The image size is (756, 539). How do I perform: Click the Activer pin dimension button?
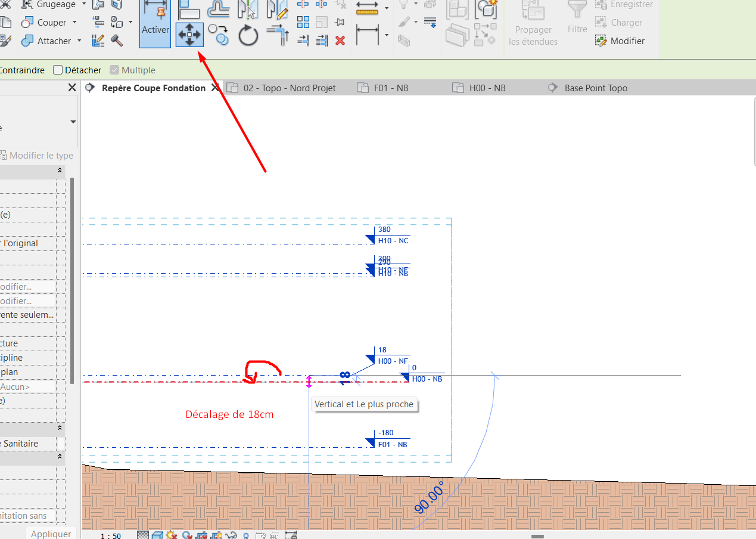[155, 23]
